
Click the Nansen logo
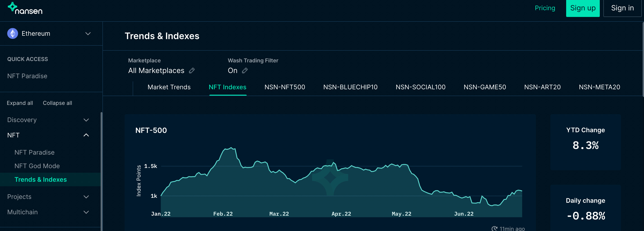click(25, 8)
